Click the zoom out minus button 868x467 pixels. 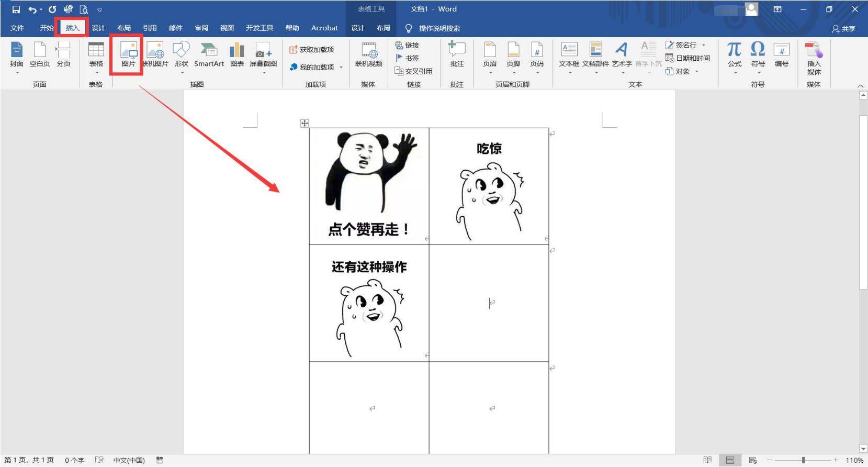pyautogui.click(x=769, y=460)
